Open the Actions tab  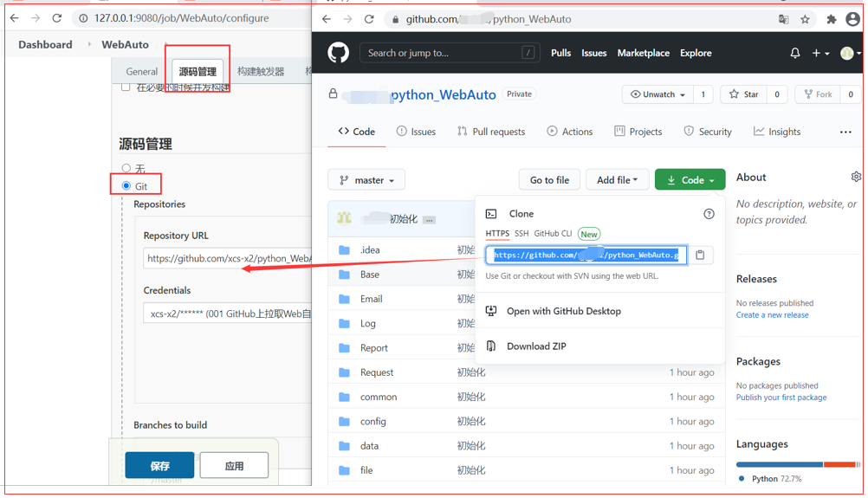tap(570, 132)
